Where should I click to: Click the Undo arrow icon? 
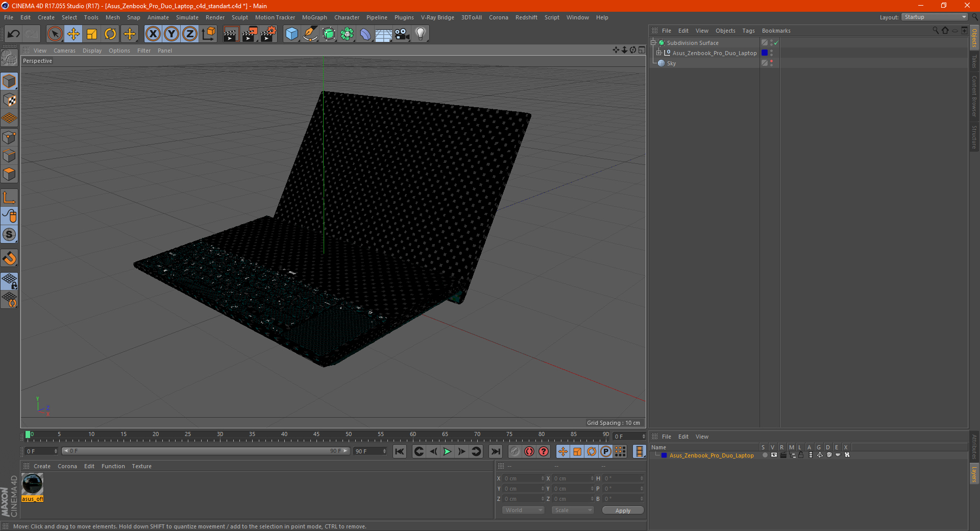click(14, 34)
